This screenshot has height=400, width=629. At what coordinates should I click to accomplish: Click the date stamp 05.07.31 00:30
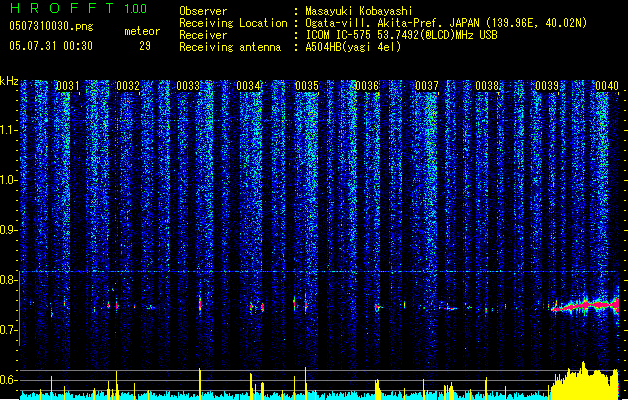51,46
